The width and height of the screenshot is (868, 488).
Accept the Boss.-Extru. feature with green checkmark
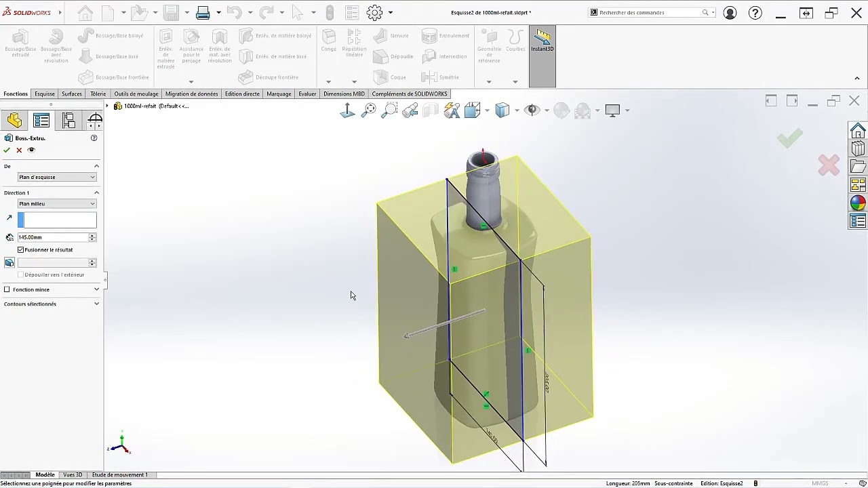[x=7, y=150]
